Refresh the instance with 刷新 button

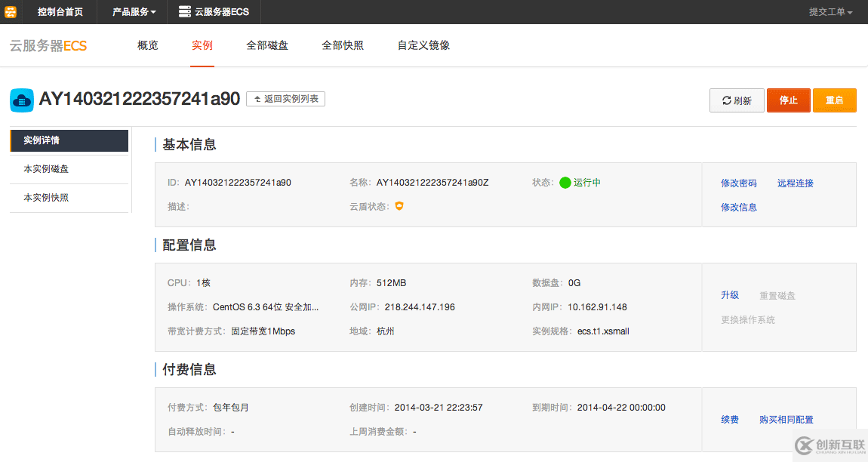(x=737, y=100)
